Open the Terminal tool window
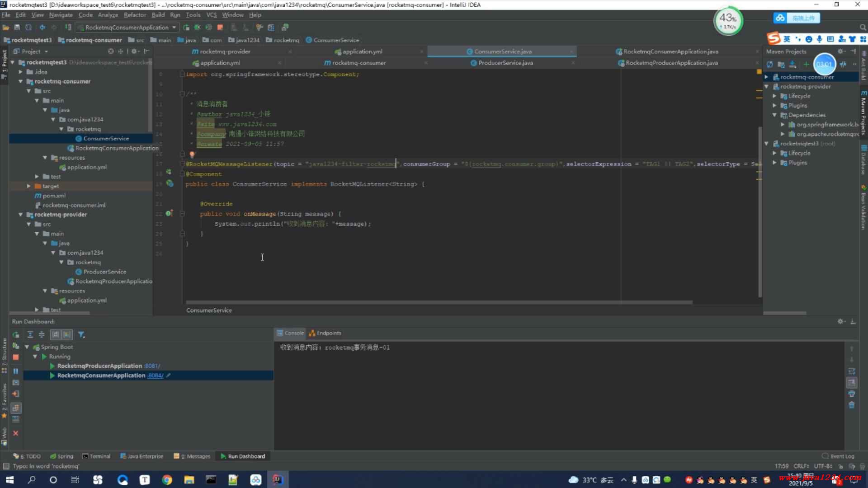868x488 pixels. 96,456
